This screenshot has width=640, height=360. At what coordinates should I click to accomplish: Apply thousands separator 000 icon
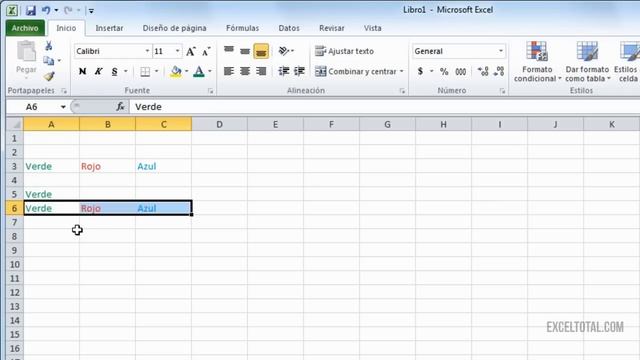(x=461, y=71)
